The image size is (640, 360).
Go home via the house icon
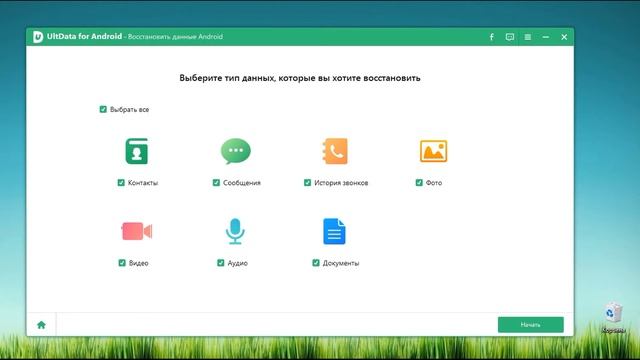[41, 325]
